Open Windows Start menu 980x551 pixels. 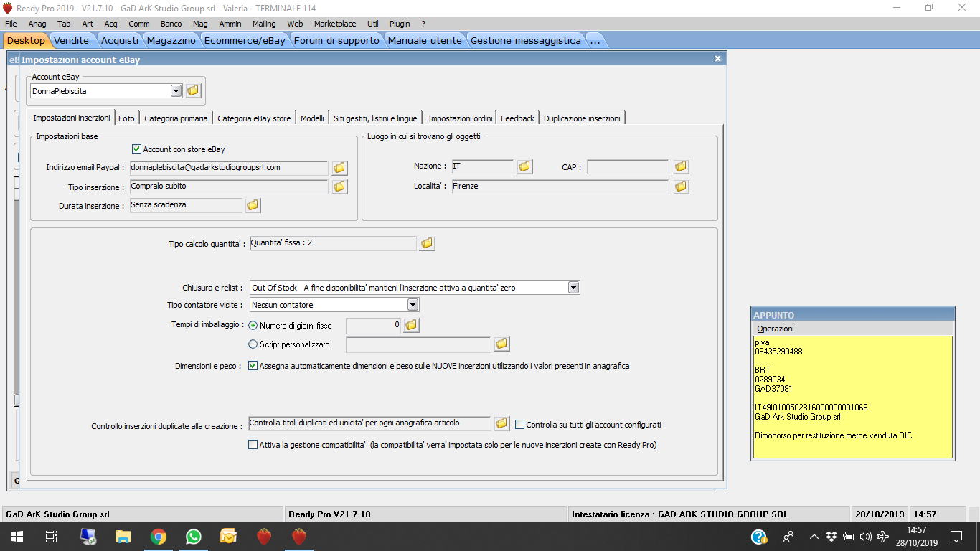16,536
